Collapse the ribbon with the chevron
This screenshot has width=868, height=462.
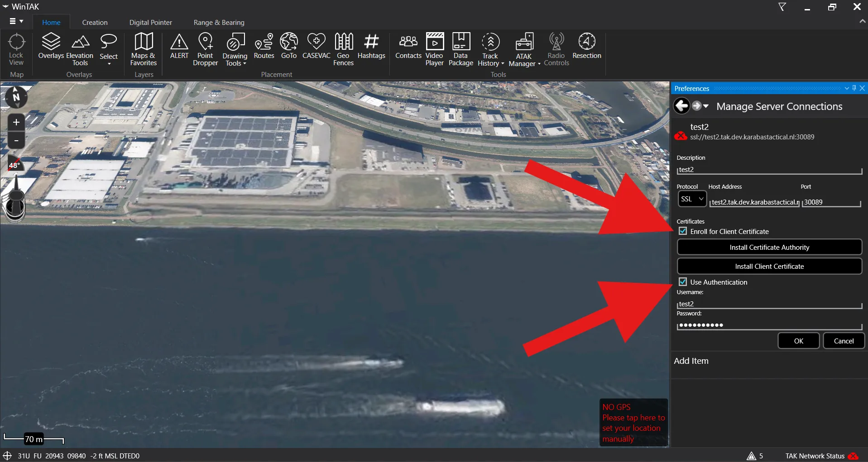(x=862, y=21)
